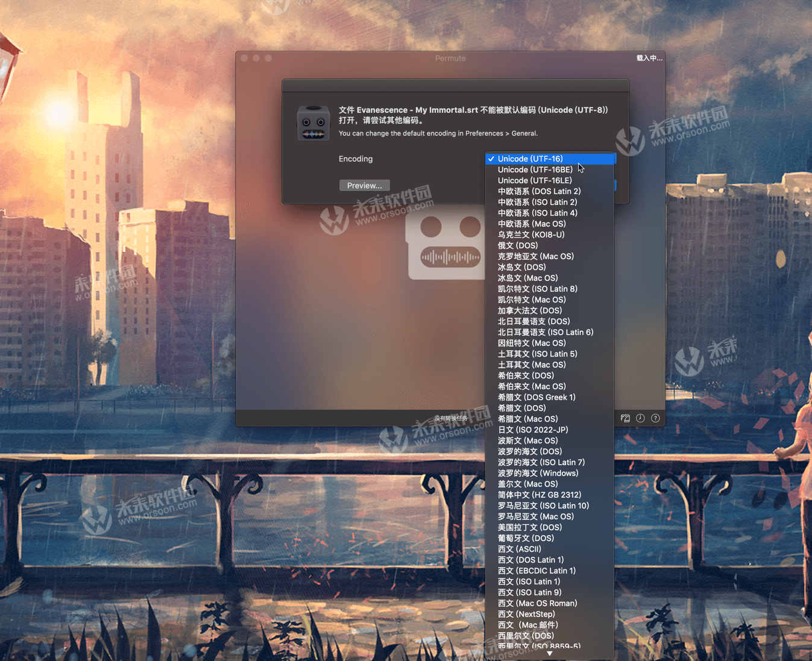Click the down arrow to reveal more encodings
Screen dimensions: 812x661
coord(550,654)
